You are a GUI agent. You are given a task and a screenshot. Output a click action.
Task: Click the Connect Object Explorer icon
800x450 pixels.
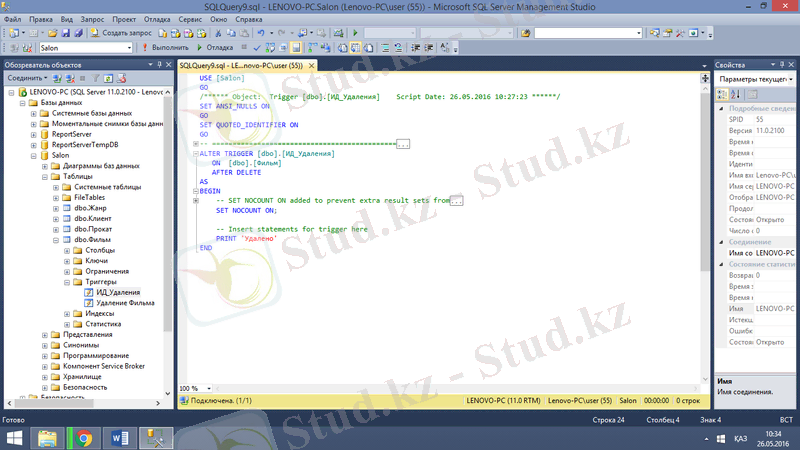(x=57, y=79)
